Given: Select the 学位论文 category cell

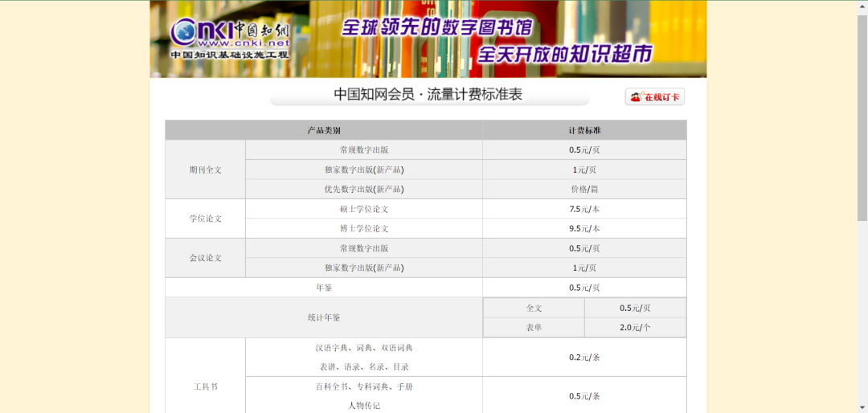Looking at the screenshot, I should point(206,219).
